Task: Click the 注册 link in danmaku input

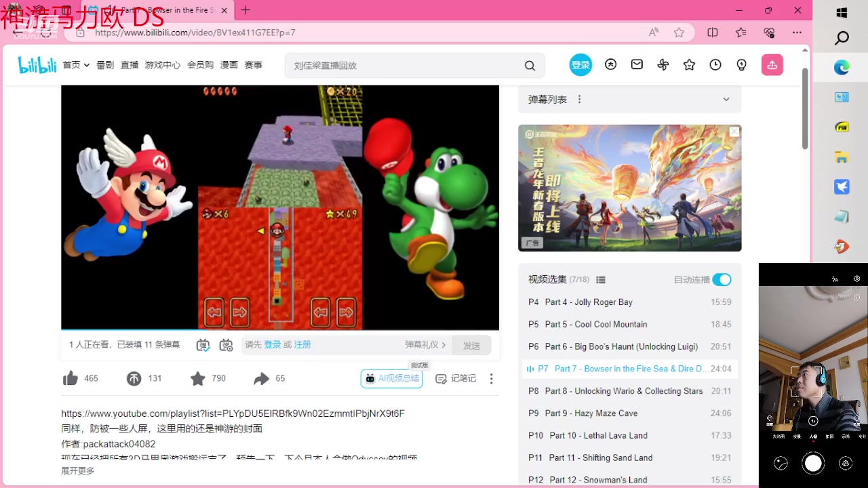Action: click(x=302, y=345)
